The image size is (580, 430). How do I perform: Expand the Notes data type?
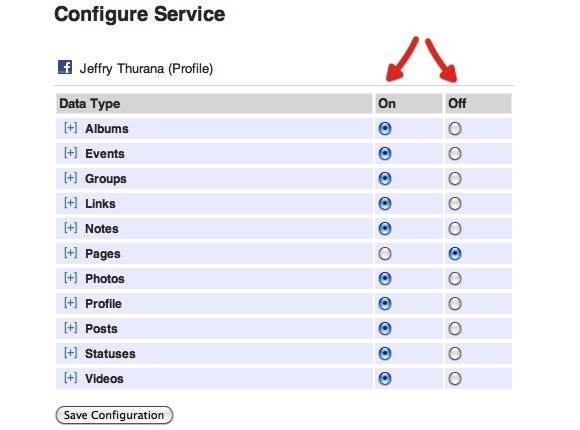pos(70,228)
